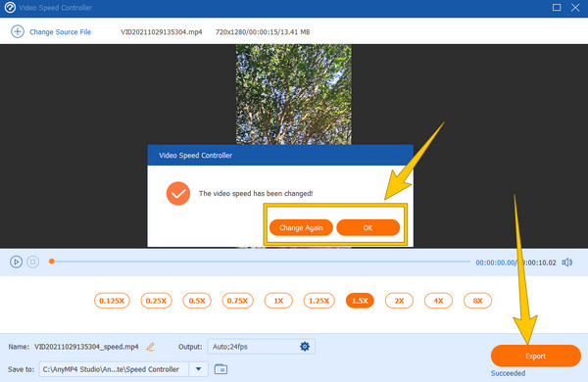
Task: Click the Change Again button in dialog
Action: pos(301,227)
